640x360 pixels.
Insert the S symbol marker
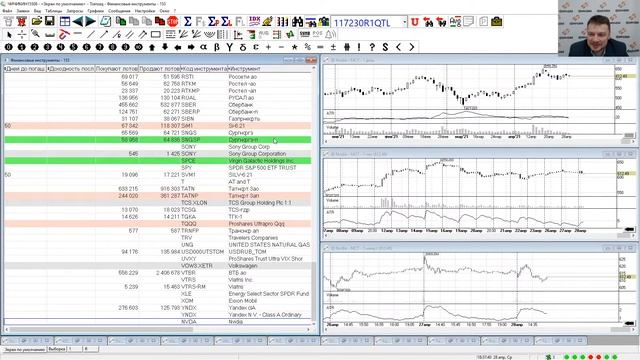tap(385, 47)
